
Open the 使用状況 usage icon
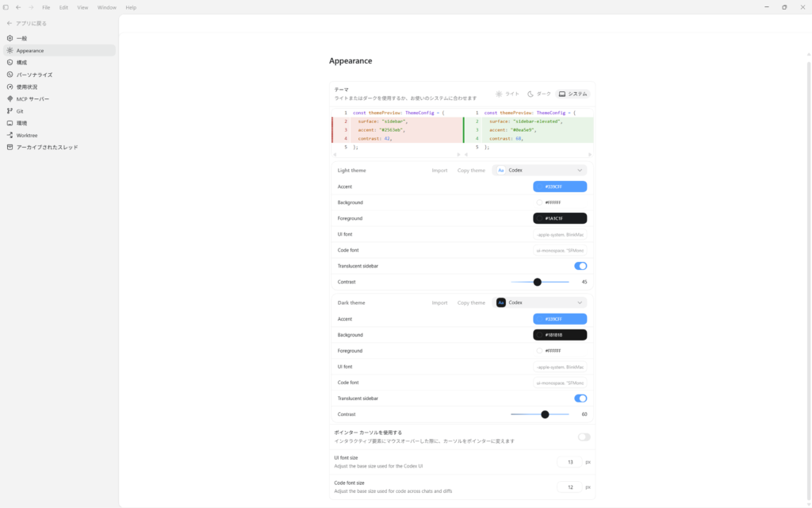[10, 87]
